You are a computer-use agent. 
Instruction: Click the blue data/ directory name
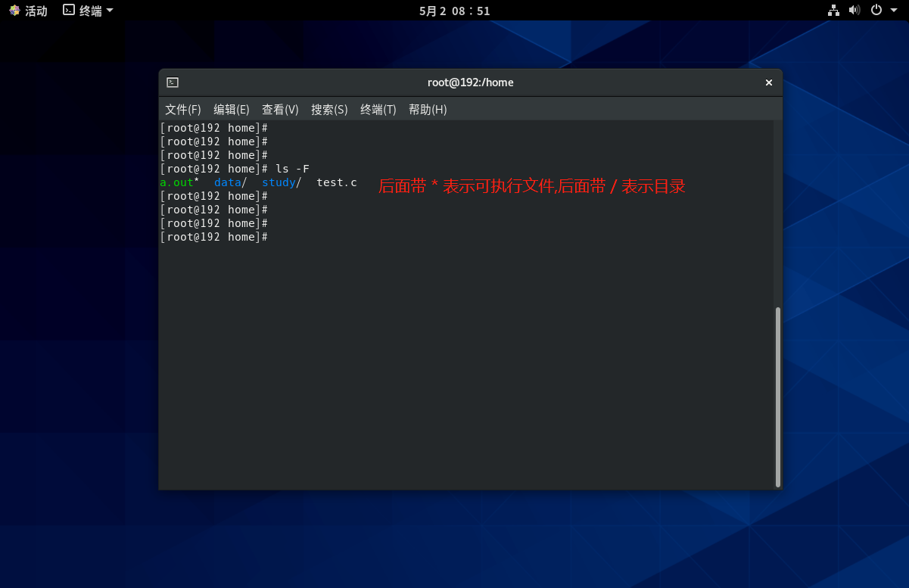pos(228,182)
